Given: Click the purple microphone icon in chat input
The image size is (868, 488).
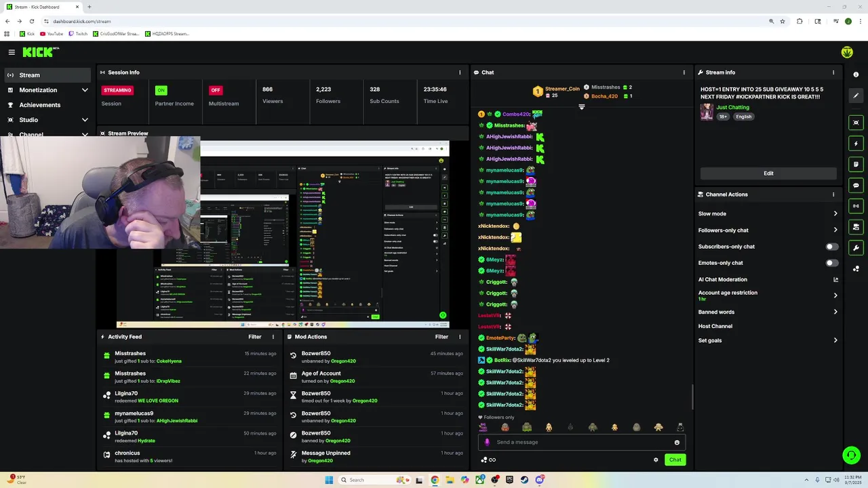Looking at the screenshot, I should pyautogui.click(x=487, y=443).
